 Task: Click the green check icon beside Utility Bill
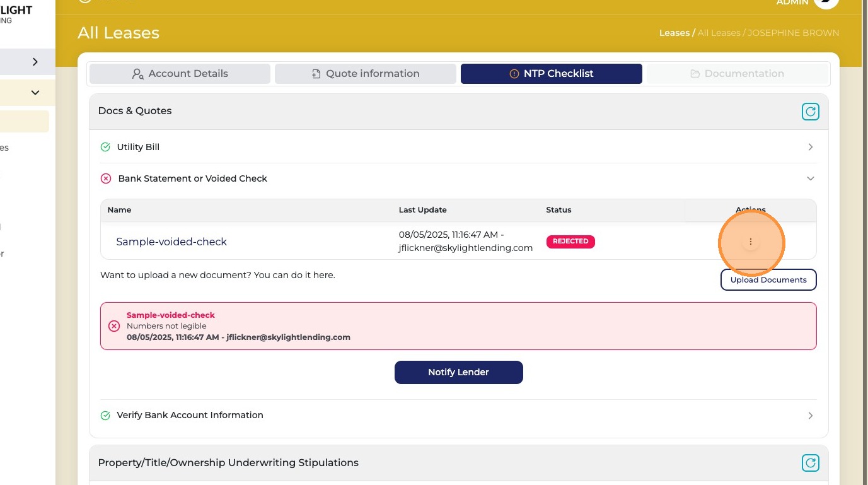tap(105, 147)
